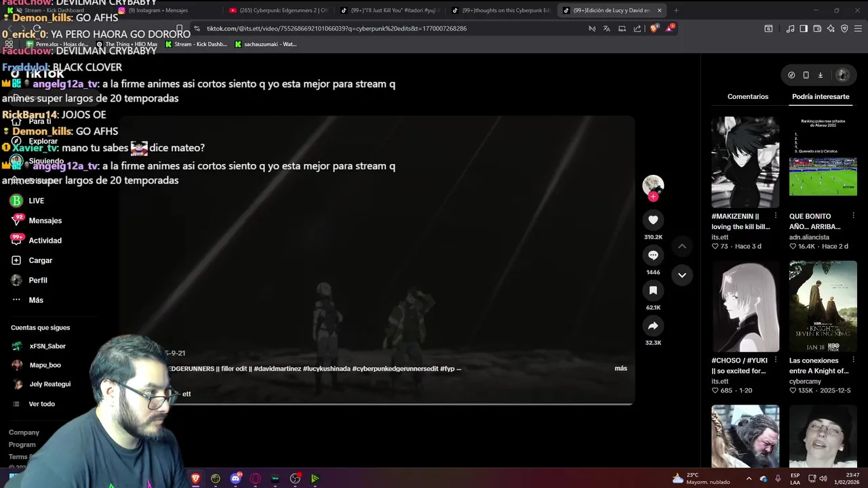Screen dimensions: 868x488
Task: Click the Brave Shields lion icon
Action: coord(654,28)
